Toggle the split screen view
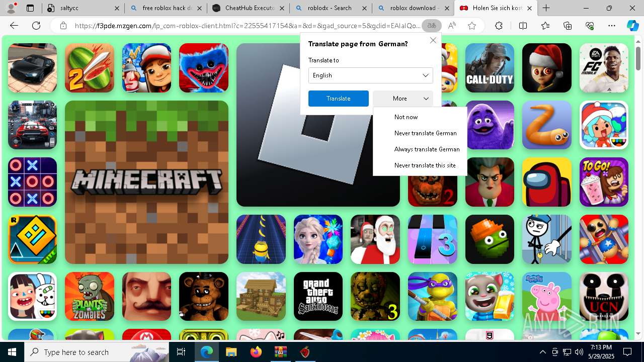The image size is (644, 362). point(523,26)
